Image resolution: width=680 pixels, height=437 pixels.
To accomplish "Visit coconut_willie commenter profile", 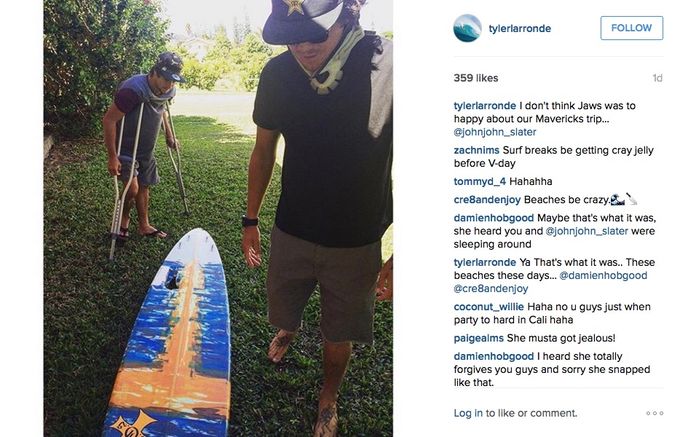I will click(x=489, y=307).
